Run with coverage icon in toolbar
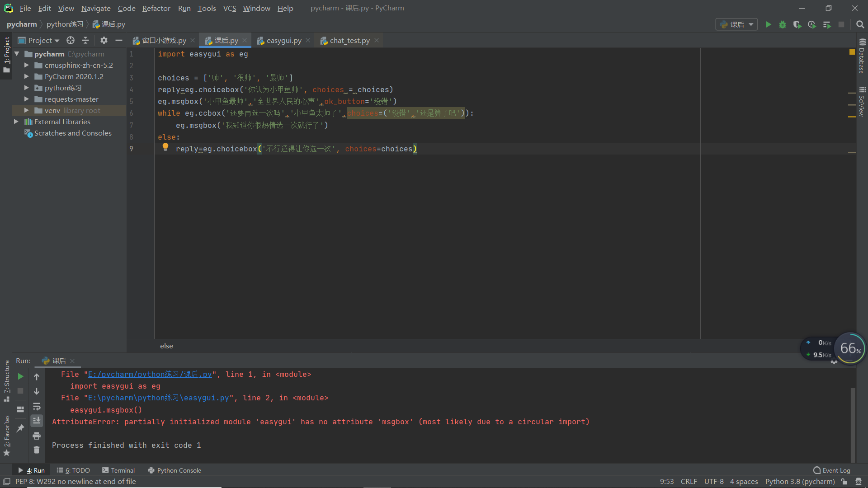Viewport: 868px width, 488px height. (797, 24)
